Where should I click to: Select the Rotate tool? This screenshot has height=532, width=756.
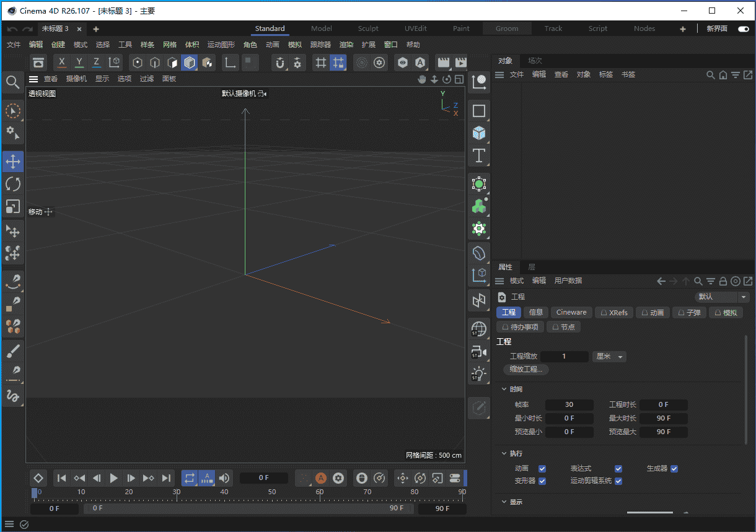coord(14,184)
